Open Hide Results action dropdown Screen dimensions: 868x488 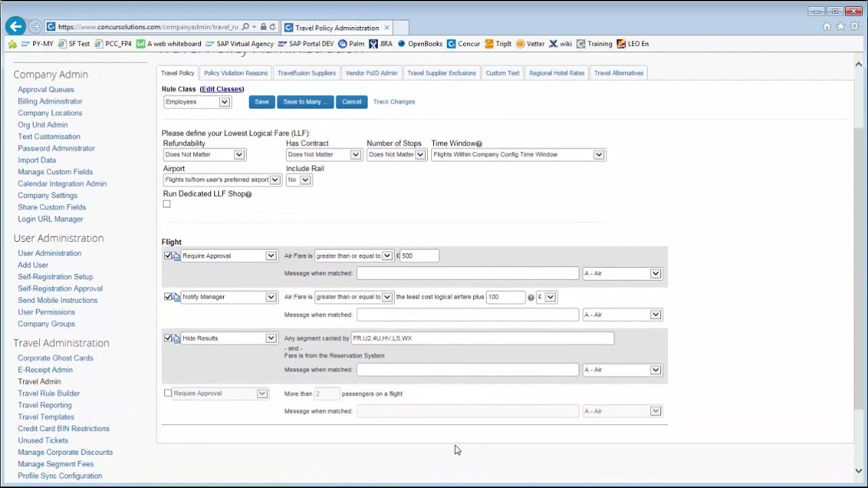pos(229,338)
